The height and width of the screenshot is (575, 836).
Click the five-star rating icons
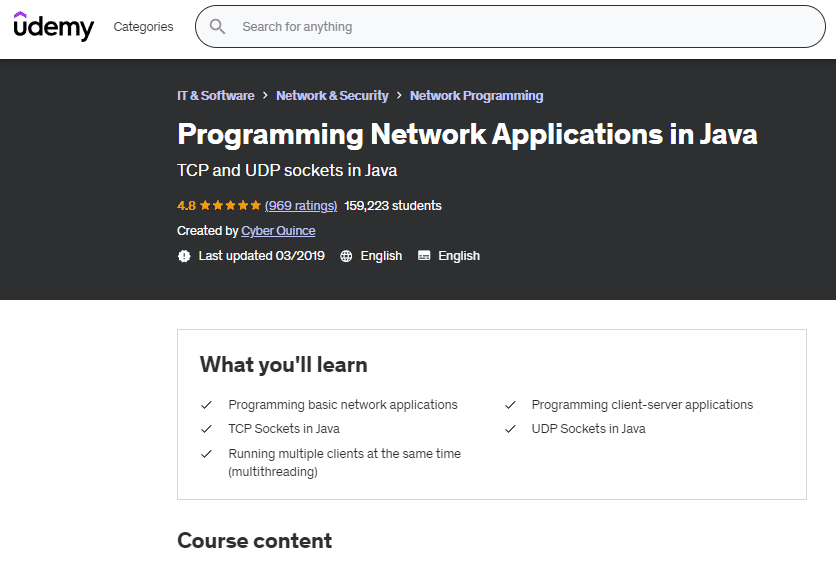230,205
